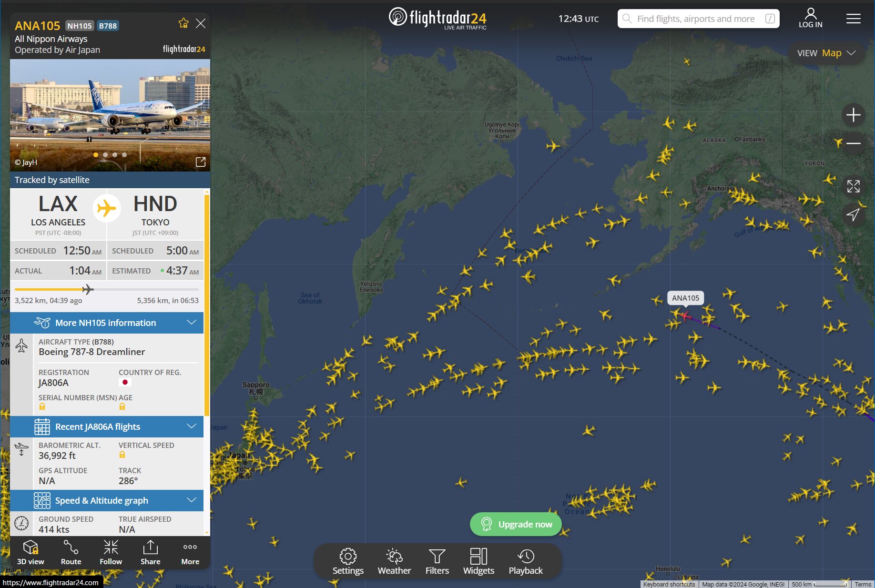Click the Upgrade now button
The height and width of the screenshot is (588, 875).
pyautogui.click(x=516, y=524)
